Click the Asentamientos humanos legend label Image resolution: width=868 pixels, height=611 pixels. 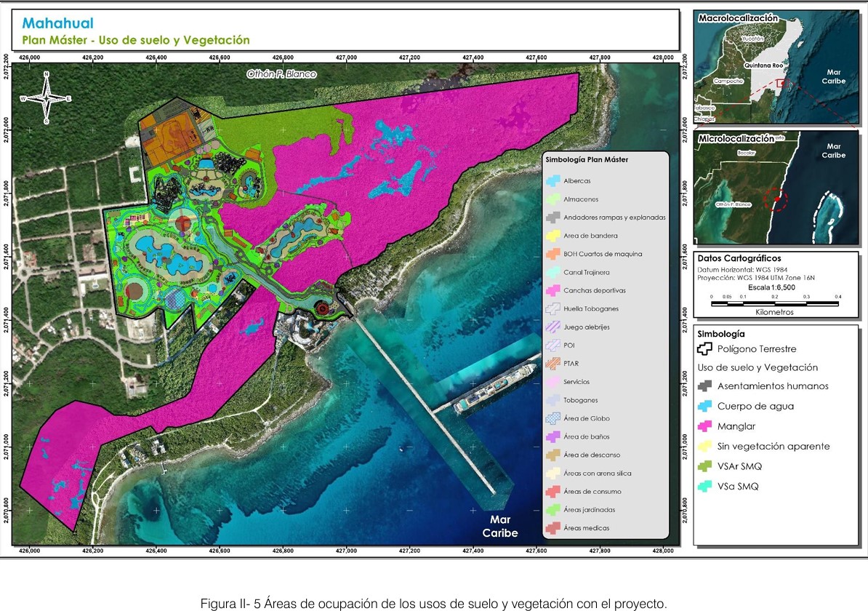773,386
